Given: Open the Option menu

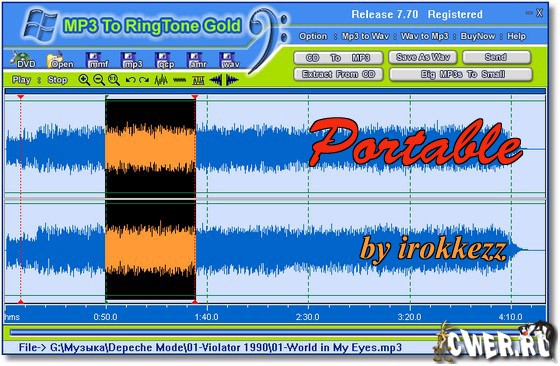Looking at the screenshot, I should click(x=313, y=36).
